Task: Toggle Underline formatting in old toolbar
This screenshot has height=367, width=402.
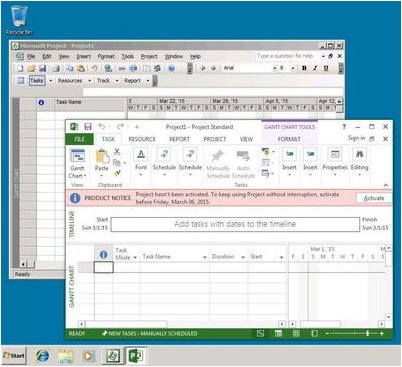Action: coord(326,68)
